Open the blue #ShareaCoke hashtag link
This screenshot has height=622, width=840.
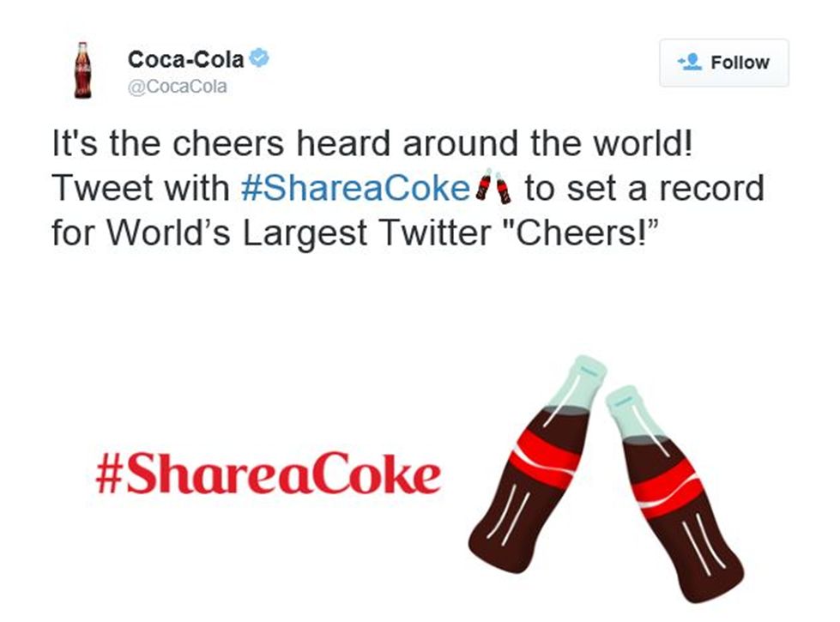click(x=355, y=188)
